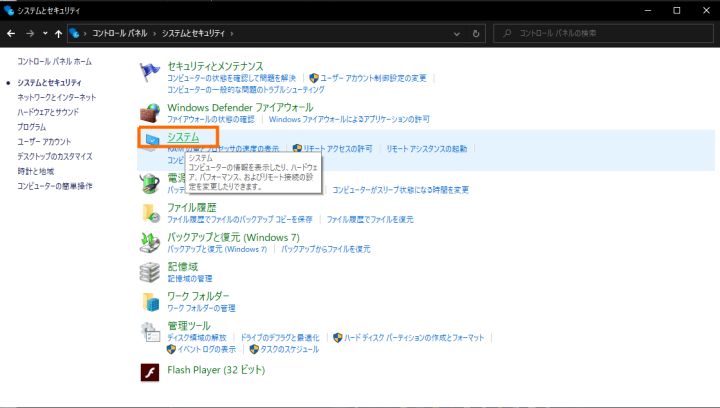Click the Backup and Restore icon

click(150, 242)
